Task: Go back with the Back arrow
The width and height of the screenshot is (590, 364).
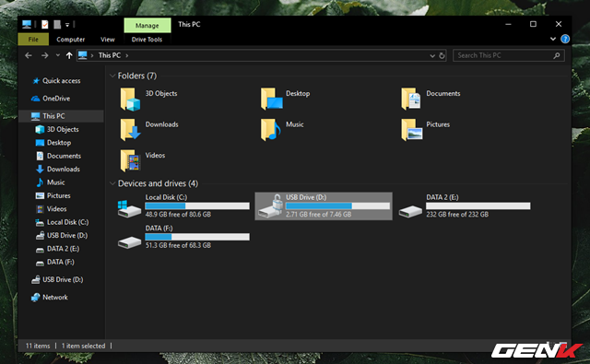Action: pos(29,55)
